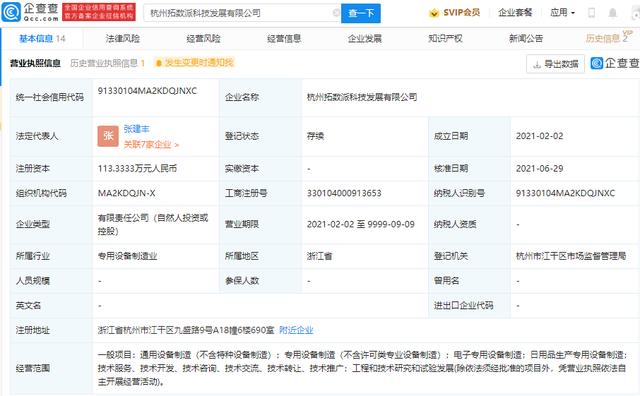Click company name 杭州拓数派科技发展有限公司 in table

[x=362, y=97]
